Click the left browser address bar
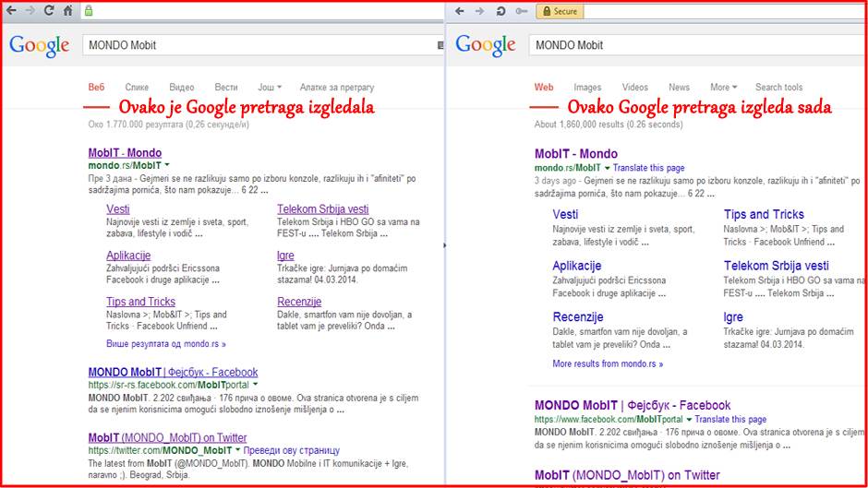The height and width of the screenshot is (488, 868). tap(263, 10)
